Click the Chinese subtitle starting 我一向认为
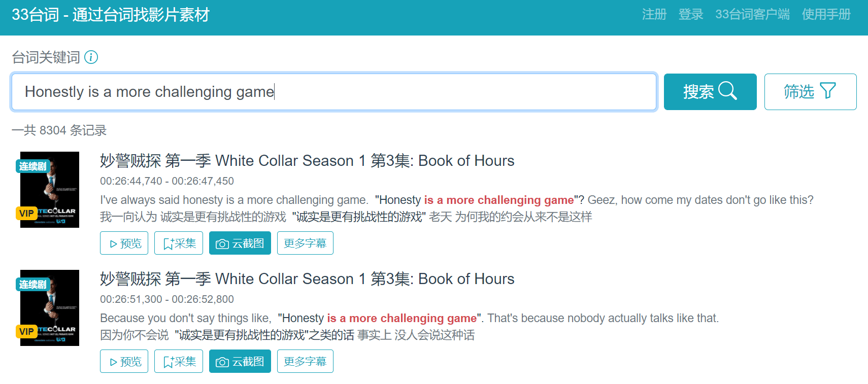Image resolution: width=868 pixels, height=384 pixels. point(346,217)
